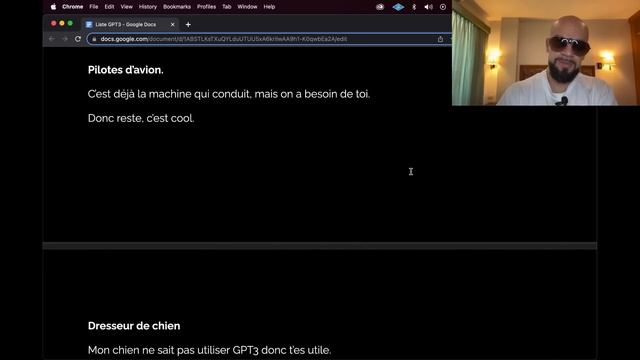The width and height of the screenshot is (640, 360).
Task: Close the Liste GPT3 Google Docs tab
Action: point(172,24)
